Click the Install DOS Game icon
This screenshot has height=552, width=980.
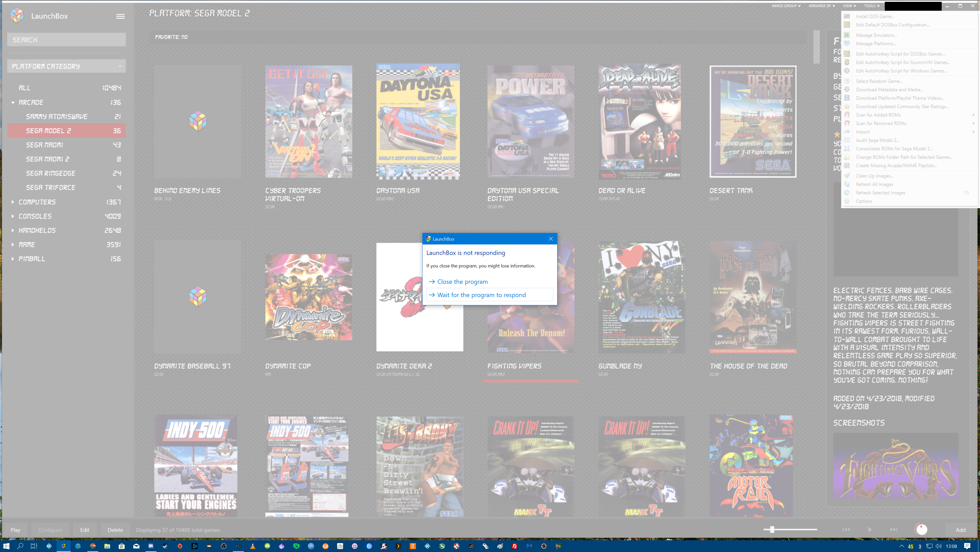coord(847,16)
